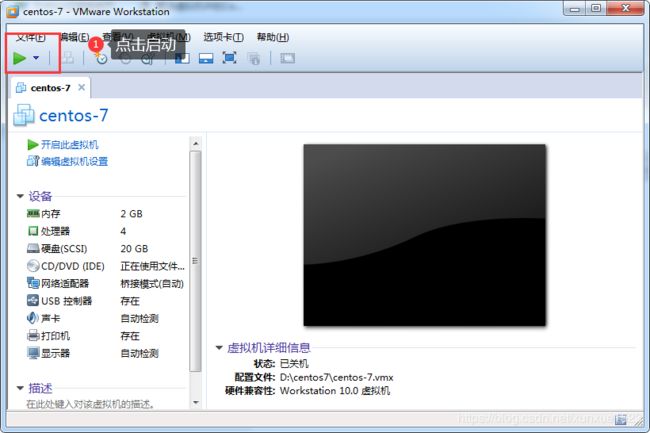Image resolution: width=650 pixels, height=433 pixels.
Task: Click the green play icon beside 开启此虚拟机
Action: tap(33, 145)
